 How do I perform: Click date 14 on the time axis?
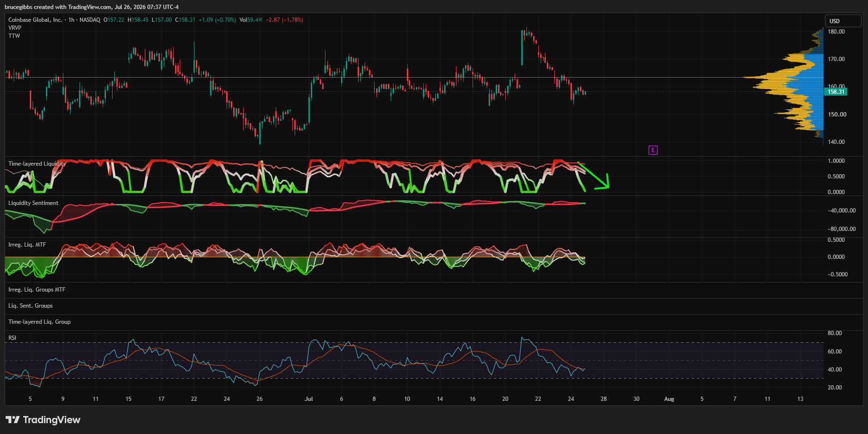coord(440,399)
